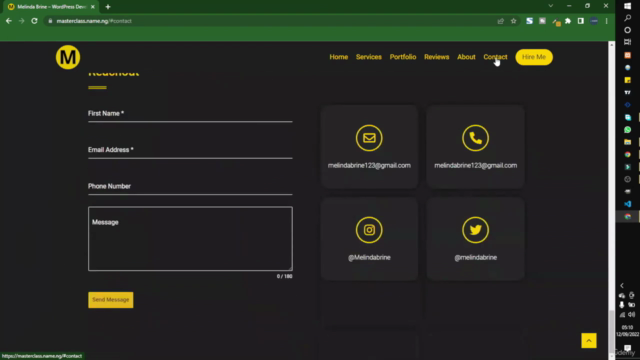Click the volume icon in system tray
This screenshot has height=360, width=640.
coord(631,315)
